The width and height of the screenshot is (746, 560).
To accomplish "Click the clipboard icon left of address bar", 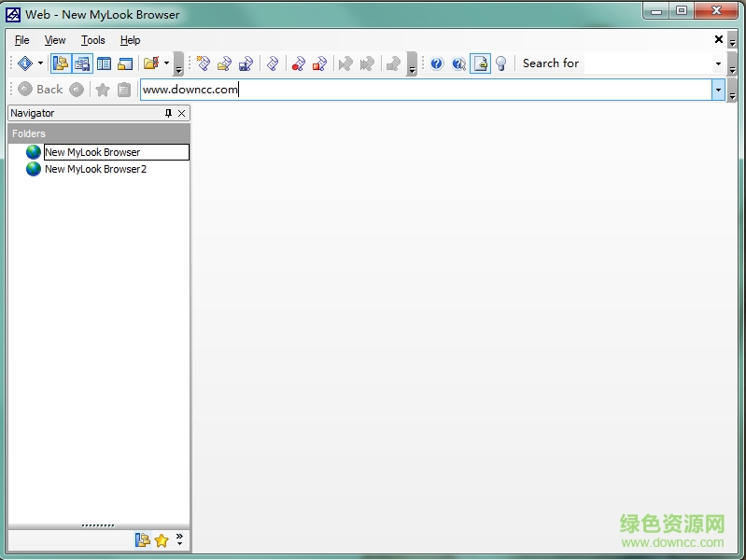I will [124, 90].
